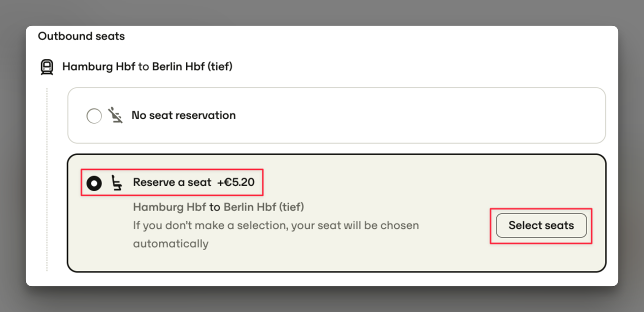Click the automatic seat selection note
Screen dimensions: 644x312
tap(276, 234)
